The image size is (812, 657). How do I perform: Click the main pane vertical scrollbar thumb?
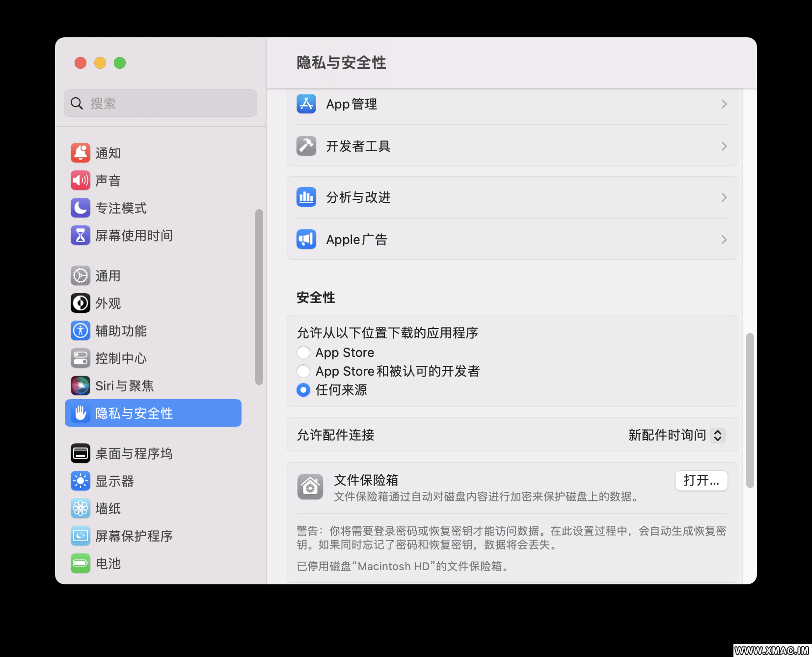point(750,411)
